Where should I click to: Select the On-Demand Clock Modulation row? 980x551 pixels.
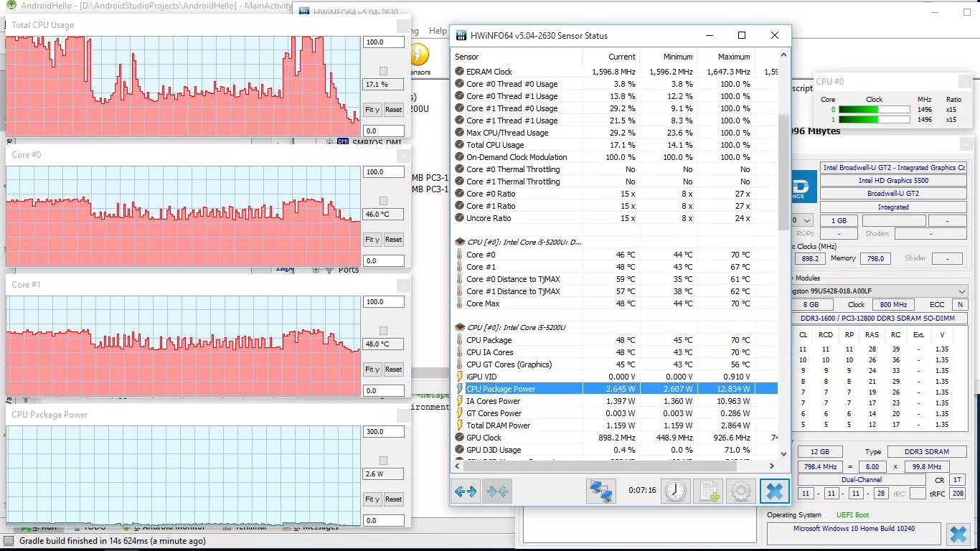tap(616, 157)
